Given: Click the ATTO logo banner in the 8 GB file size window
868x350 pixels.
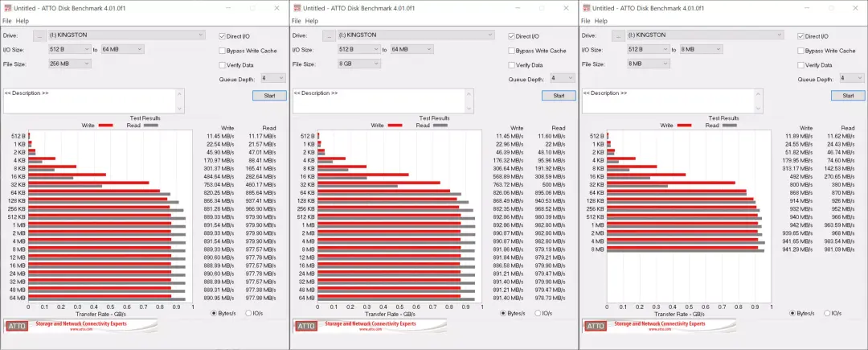Looking at the screenshot, I should [x=370, y=325].
